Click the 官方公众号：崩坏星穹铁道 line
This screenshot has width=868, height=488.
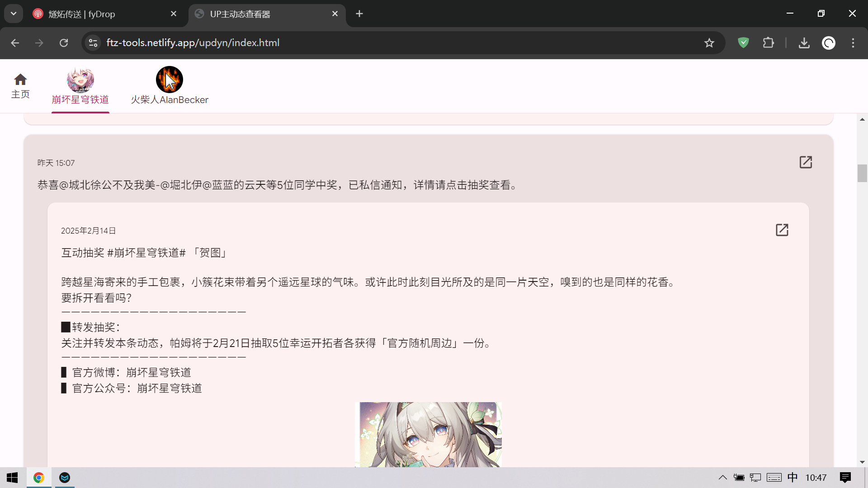[x=132, y=389]
